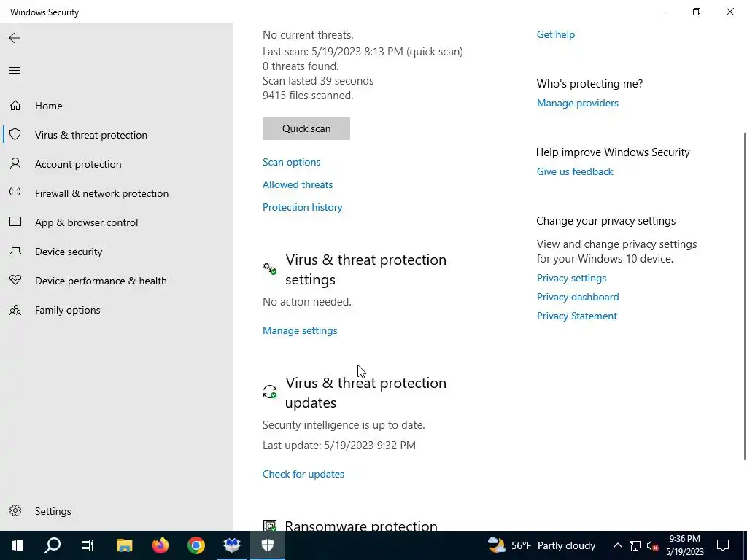Click Give us feedback link

pyautogui.click(x=575, y=171)
